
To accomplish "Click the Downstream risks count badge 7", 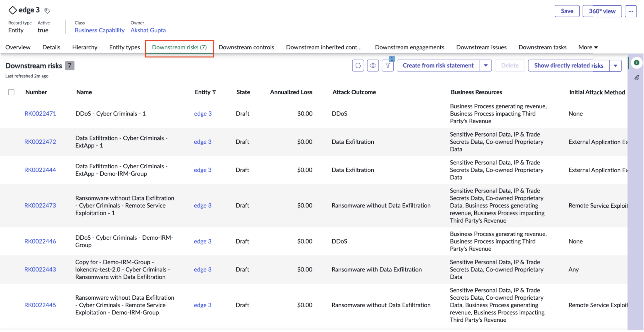I will [70, 66].
